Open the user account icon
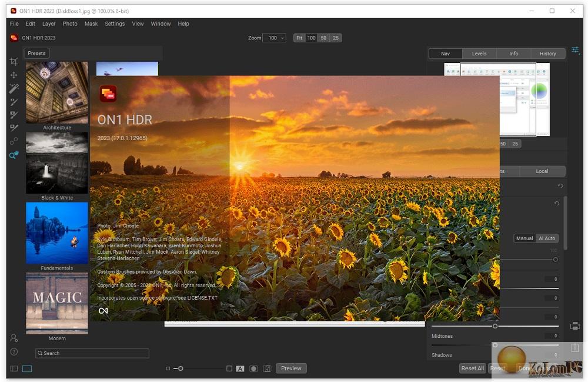Screen dimensions: 588x382 point(14,338)
